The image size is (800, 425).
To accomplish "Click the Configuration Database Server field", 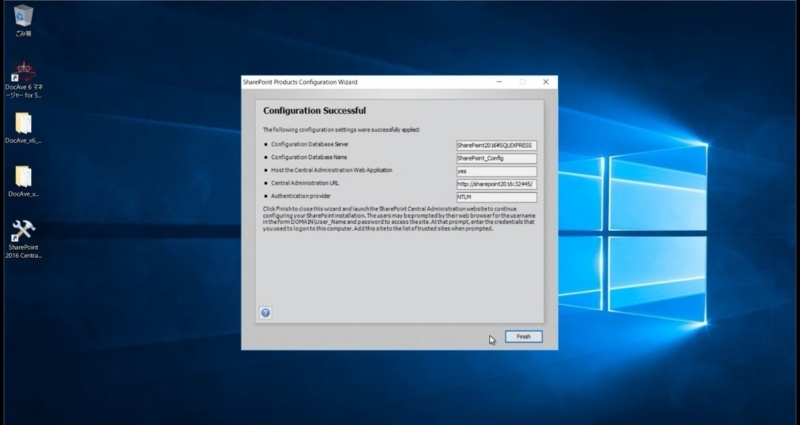I will pos(496,145).
